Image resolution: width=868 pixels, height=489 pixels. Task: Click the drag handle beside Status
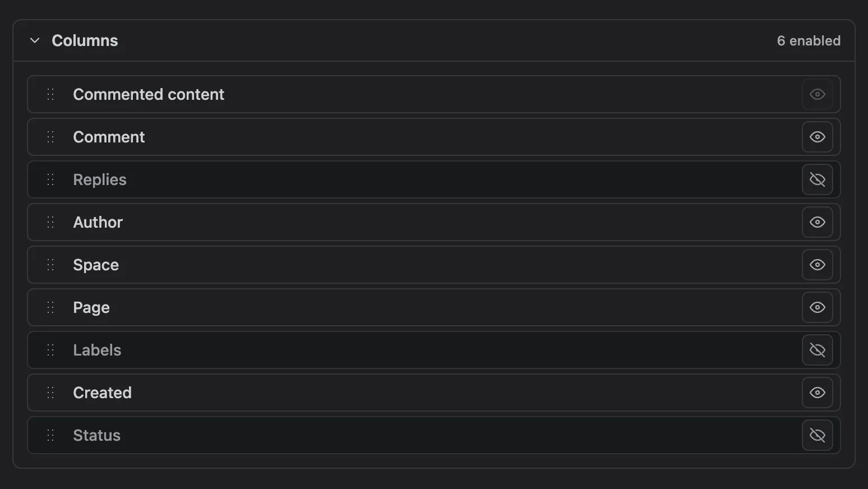(50, 435)
